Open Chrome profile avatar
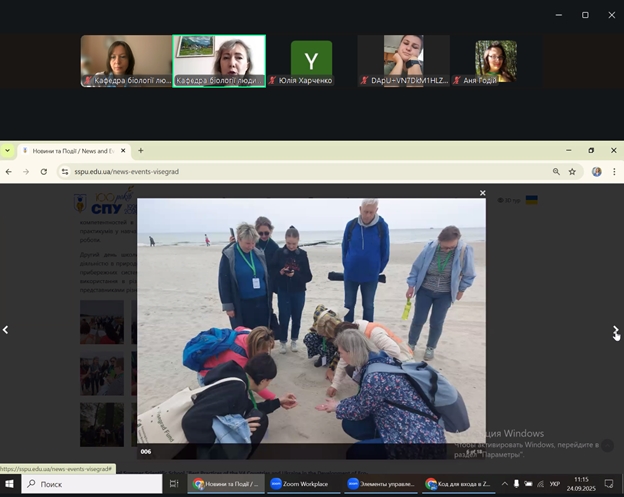The height and width of the screenshot is (497, 624). click(x=596, y=172)
